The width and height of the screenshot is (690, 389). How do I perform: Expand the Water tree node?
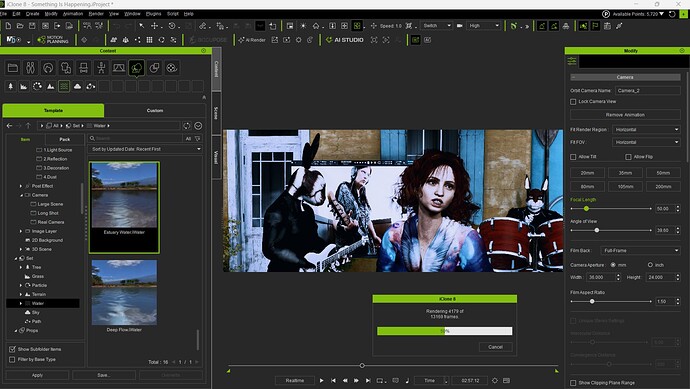(x=21, y=304)
